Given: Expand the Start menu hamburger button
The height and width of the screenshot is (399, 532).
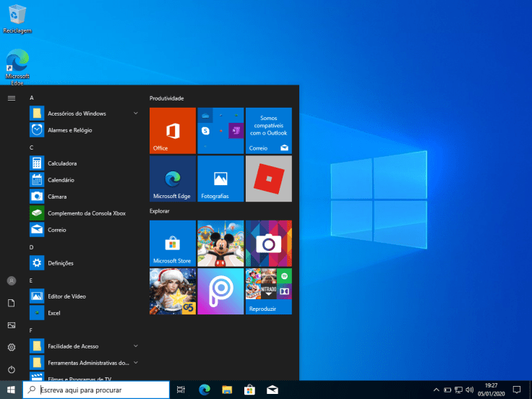Looking at the screenshot, I should point(12,98).
